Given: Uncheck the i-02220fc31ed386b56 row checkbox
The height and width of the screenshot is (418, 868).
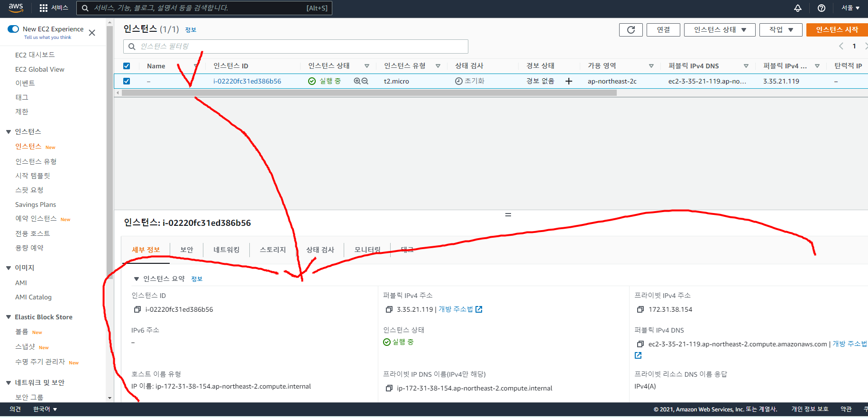Looking at the screenshot, I should (x=127, y=81).
